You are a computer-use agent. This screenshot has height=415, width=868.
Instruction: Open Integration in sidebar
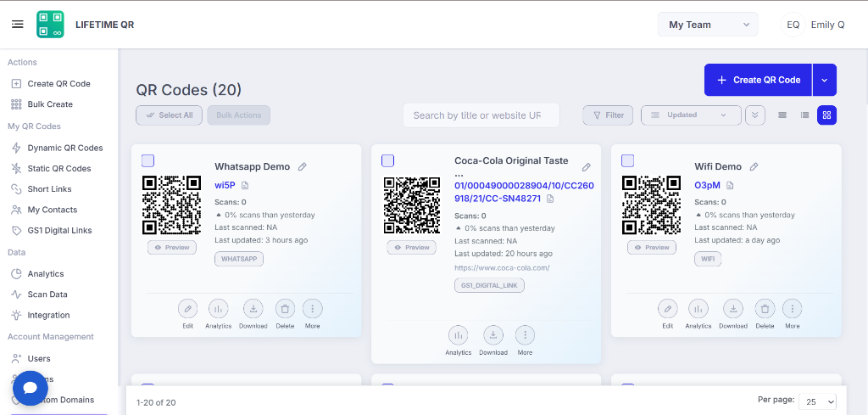click(x=48, y=315)
